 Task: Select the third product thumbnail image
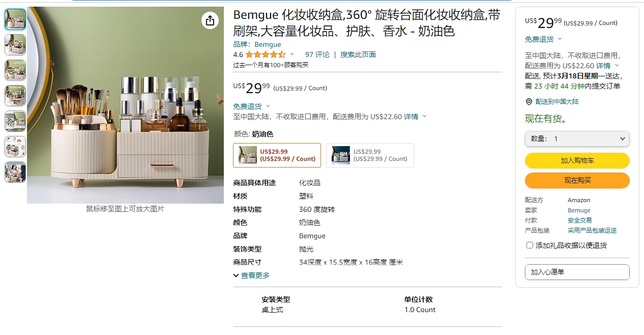[x=15, y=70]
